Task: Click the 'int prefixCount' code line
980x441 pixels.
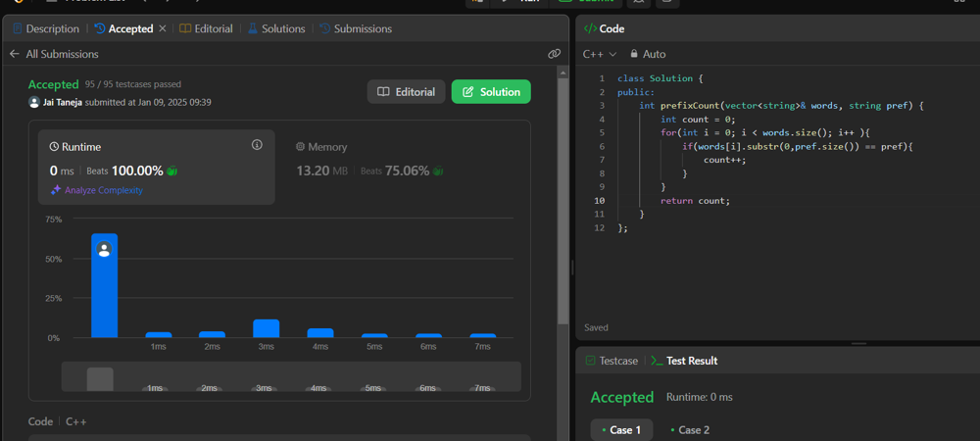Action: click(781, 106)
